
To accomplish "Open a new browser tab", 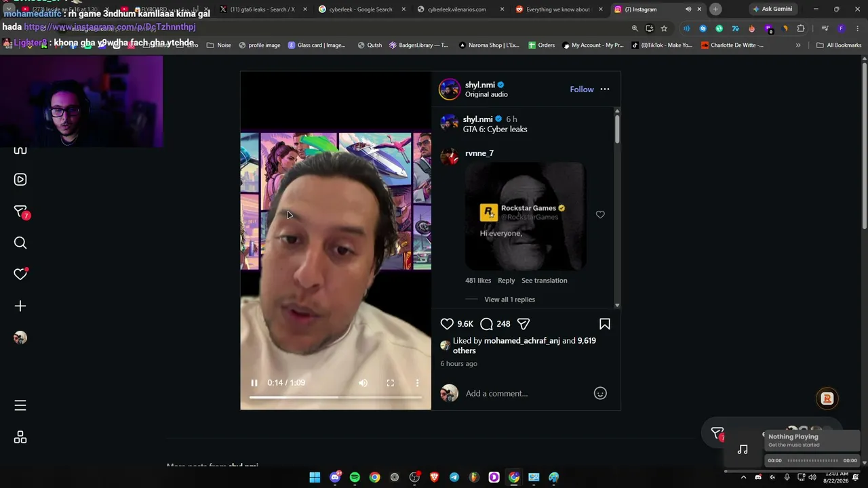I will click(x=715, y=9).
